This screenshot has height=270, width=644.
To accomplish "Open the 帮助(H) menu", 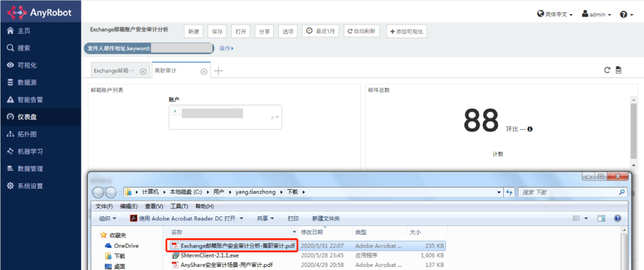I will pyautogui.click(x=204, y=206).
